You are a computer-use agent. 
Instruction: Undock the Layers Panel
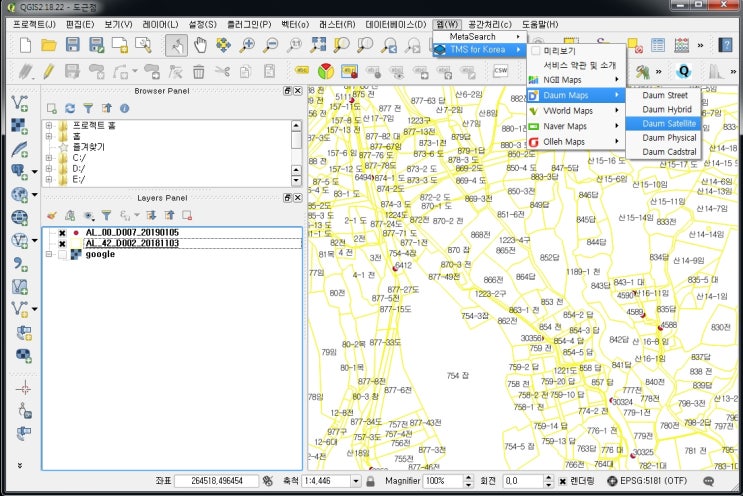click(x=288, y=198)
